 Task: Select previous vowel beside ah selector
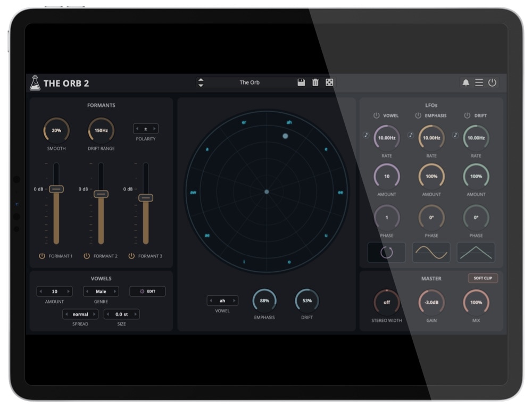(x=211, y=301)
